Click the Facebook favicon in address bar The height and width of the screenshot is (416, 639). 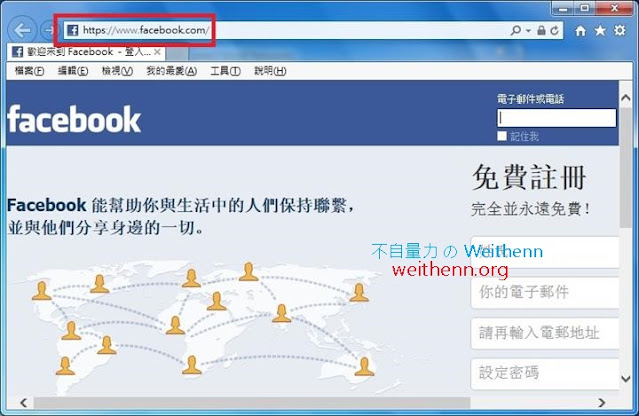(x=73, y=30)
